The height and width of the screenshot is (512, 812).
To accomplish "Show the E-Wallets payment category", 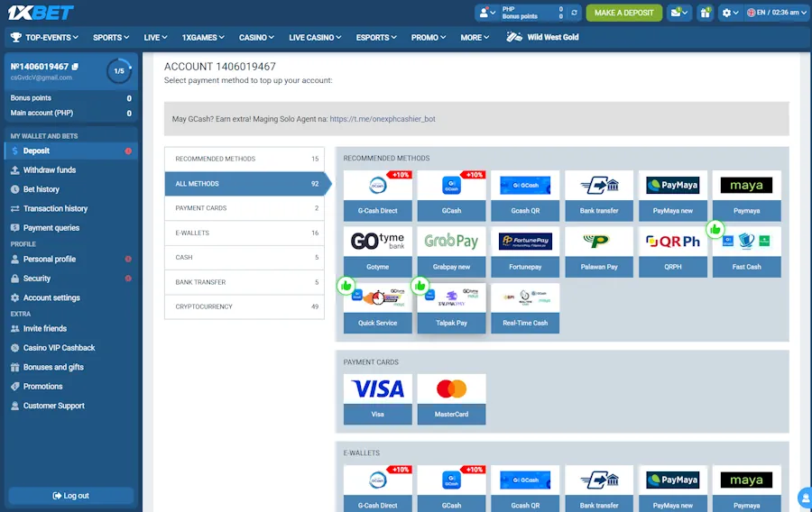I will pos(244,233).
